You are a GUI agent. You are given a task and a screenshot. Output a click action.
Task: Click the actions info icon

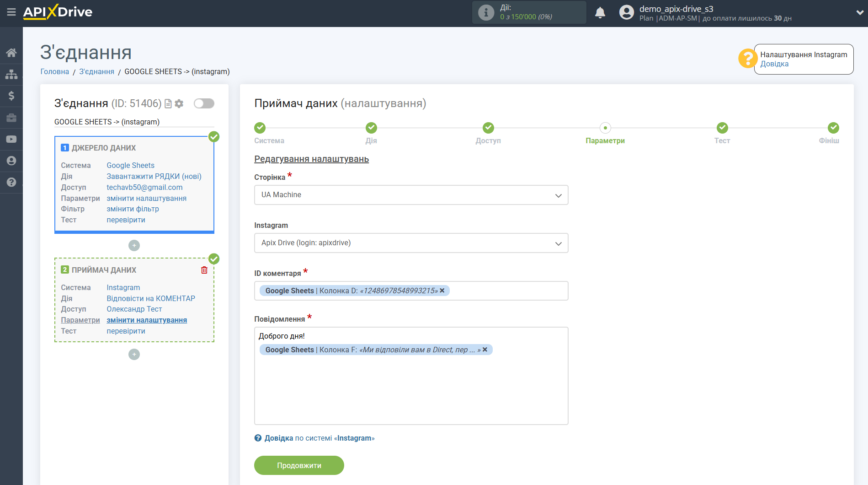486,12
